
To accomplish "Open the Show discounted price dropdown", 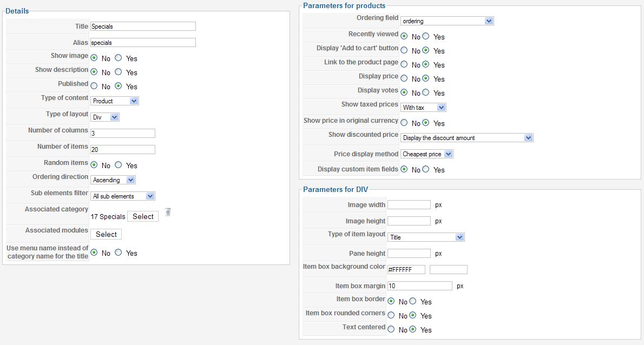I will [467, 138].
